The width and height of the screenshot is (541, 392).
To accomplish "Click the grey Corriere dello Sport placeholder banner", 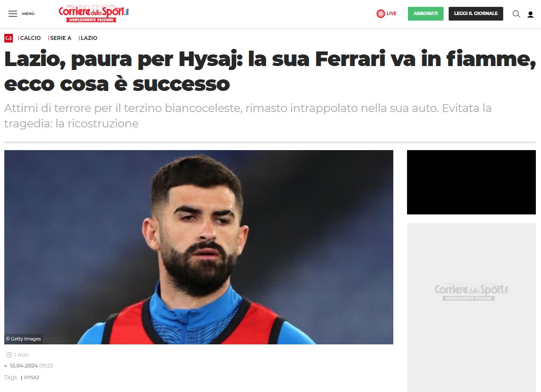I will [x=471, y=307].
